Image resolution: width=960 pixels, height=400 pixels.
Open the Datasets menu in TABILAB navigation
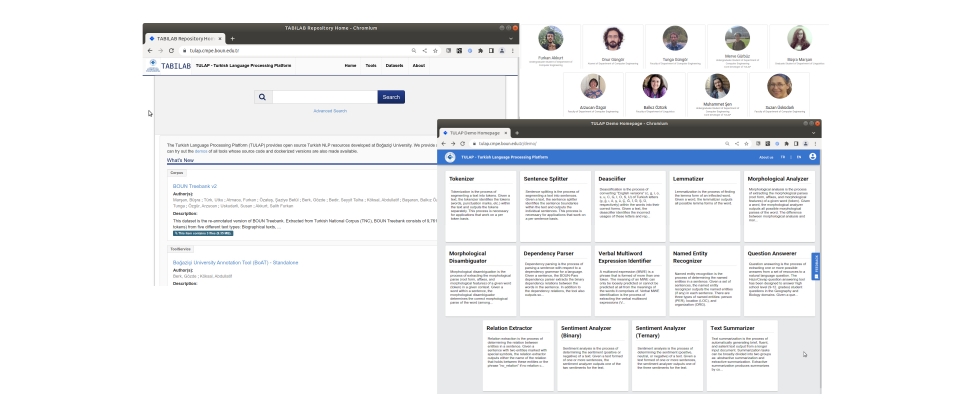(394, 65)
